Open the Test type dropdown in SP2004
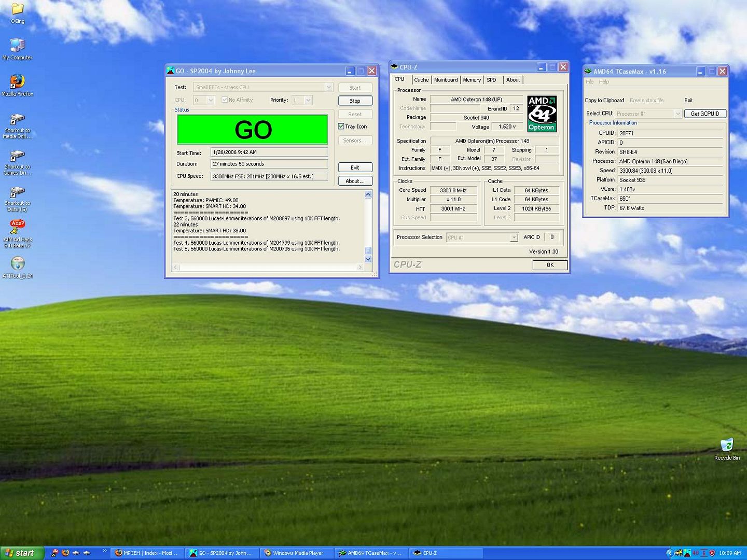747x560 pixels. point(328,87)
